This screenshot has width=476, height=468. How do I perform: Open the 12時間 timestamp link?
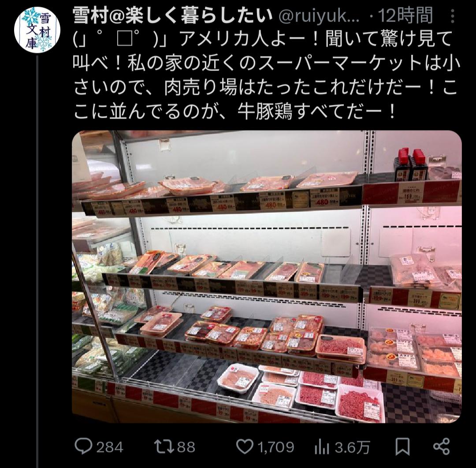point(405,15)
